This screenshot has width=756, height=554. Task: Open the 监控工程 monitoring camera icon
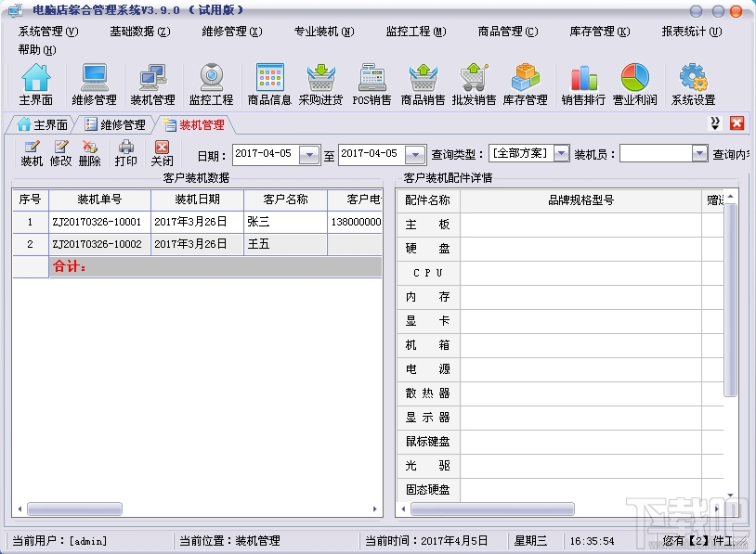click(211, 84)
